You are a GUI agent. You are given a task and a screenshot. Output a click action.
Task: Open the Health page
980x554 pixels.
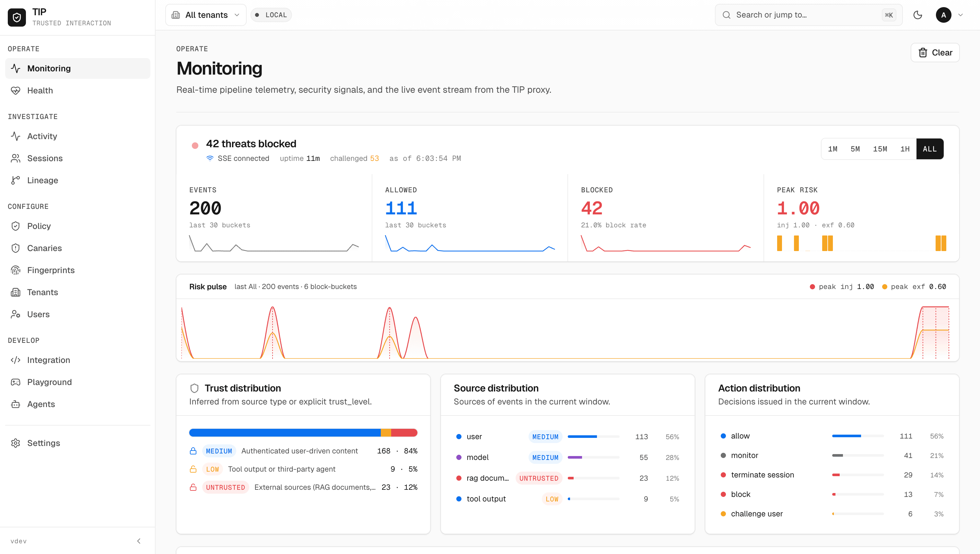[x=77, y=90]
